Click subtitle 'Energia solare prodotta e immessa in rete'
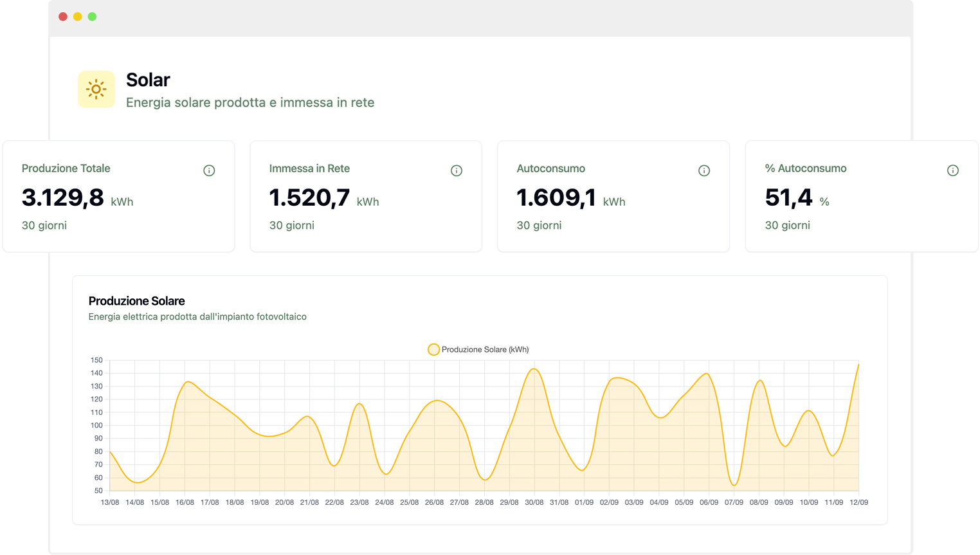The height and width of the screenshot is (555, 980). click(250, 102)
